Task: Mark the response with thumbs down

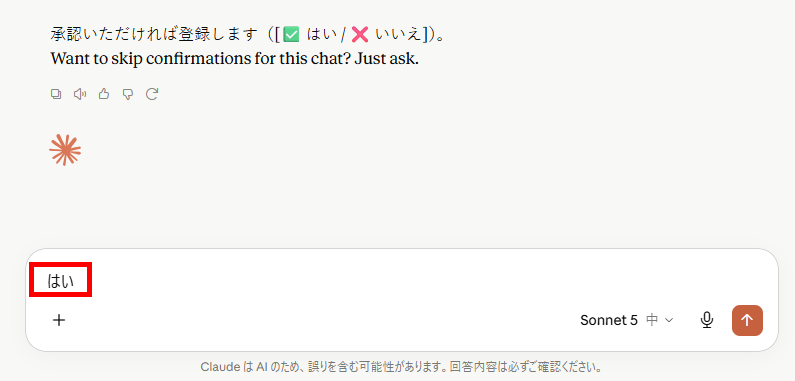Action: [128, 94]
